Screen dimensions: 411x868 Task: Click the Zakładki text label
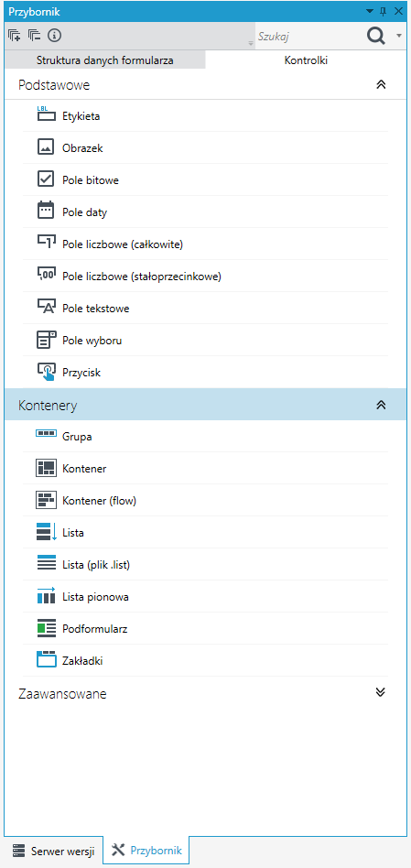pyautogui.click(x=83, y=661)
